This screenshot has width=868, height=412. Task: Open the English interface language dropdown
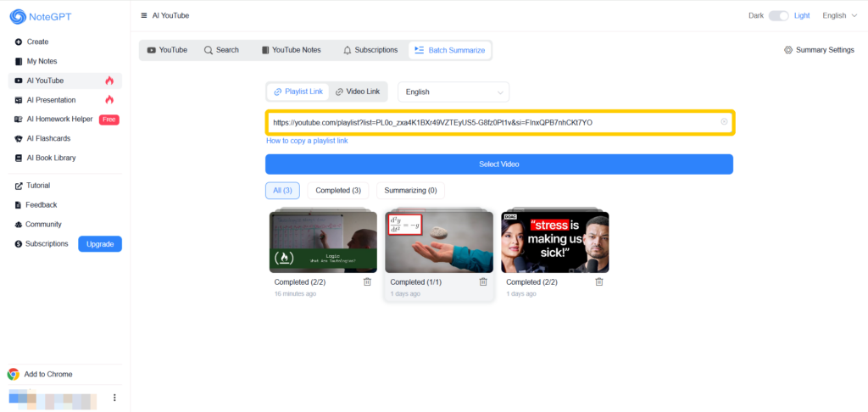[840, 15]
